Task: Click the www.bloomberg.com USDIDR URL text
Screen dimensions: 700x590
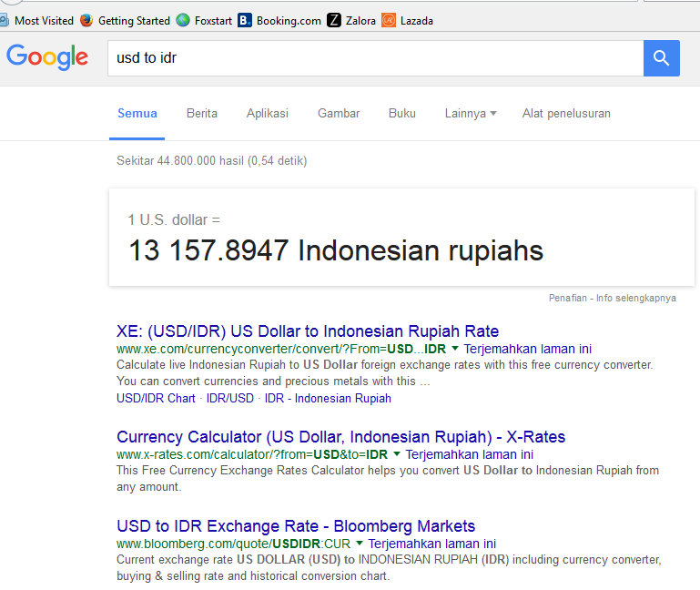Action: tap(233, 544)
